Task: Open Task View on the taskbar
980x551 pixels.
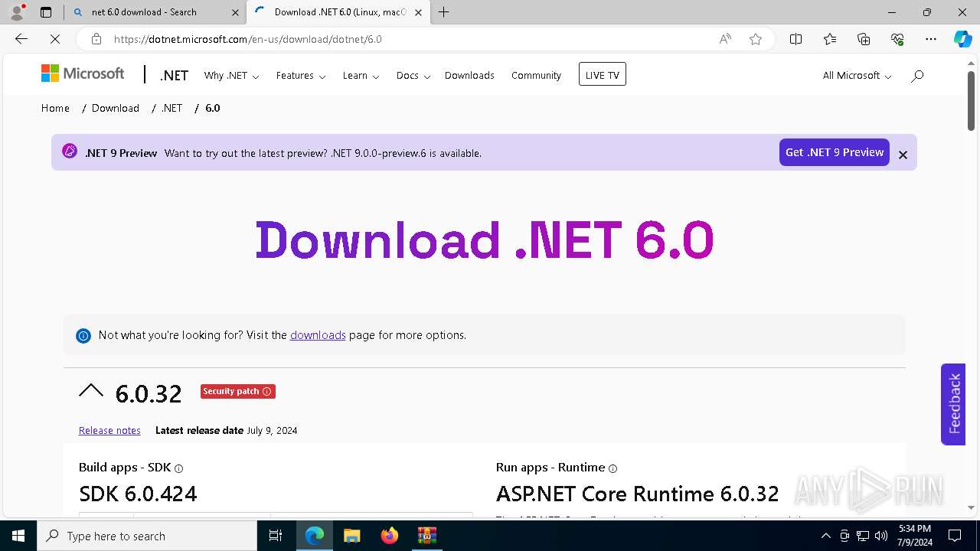Action: [276, 536]
